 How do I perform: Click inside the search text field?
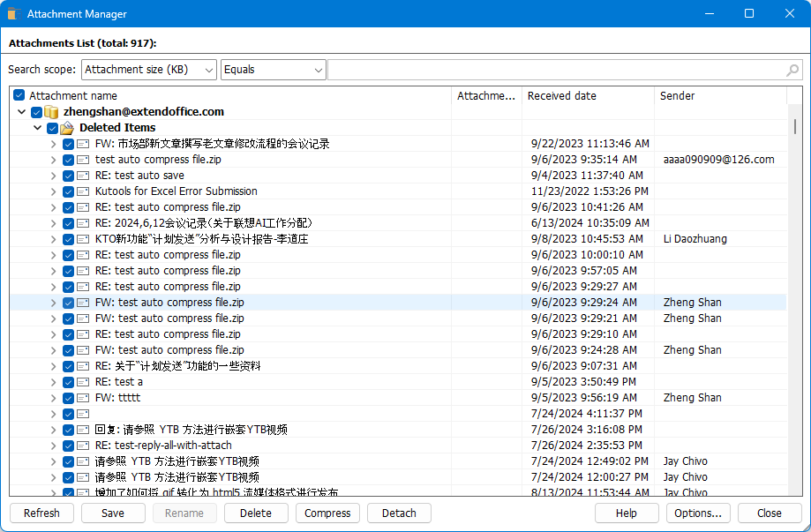(574, 69)
